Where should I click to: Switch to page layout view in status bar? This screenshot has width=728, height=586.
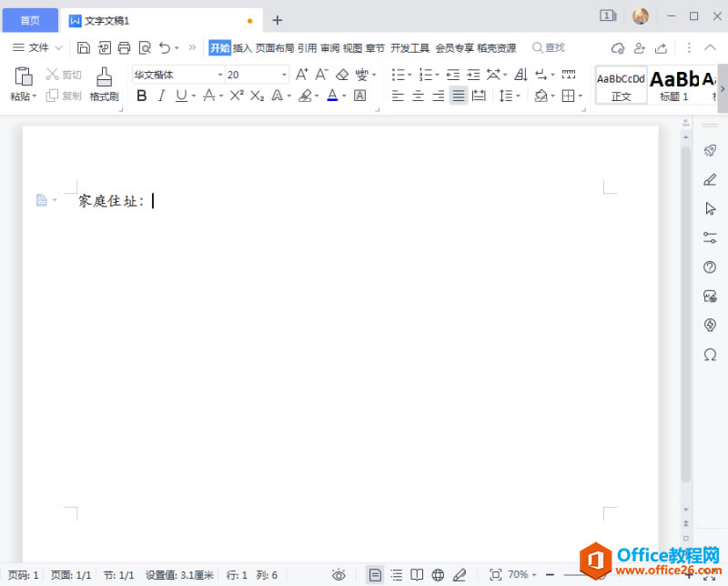[375, 575]
